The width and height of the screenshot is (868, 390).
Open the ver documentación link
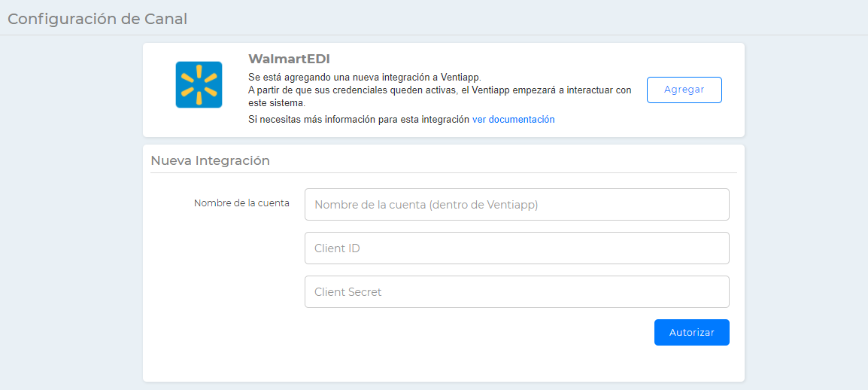[x=513, y=120]
